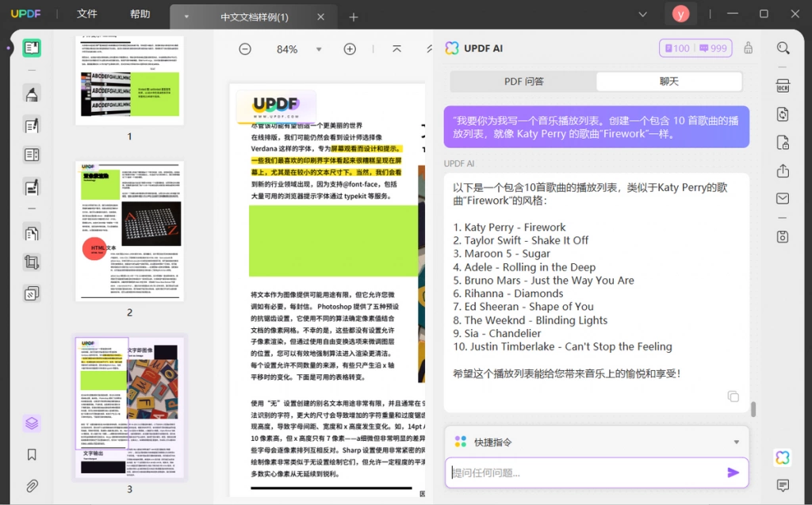Open the document tab's small arrow menu
The width and height of the screenshot is (812, 505).
coord(186,17)
